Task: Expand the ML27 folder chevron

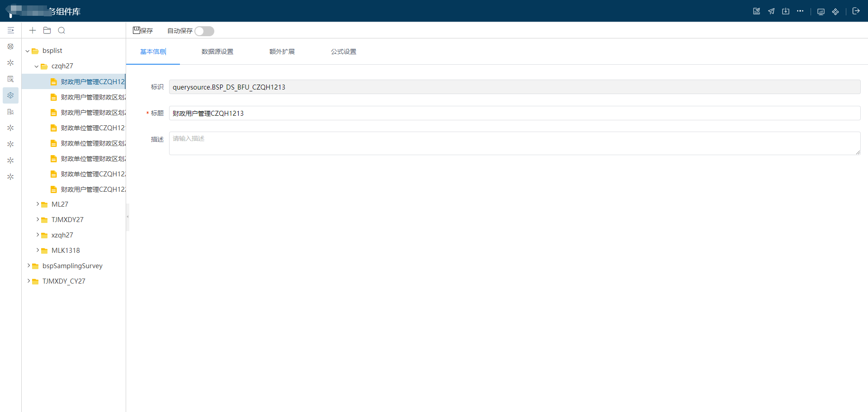Action: [x=38, y=204]
